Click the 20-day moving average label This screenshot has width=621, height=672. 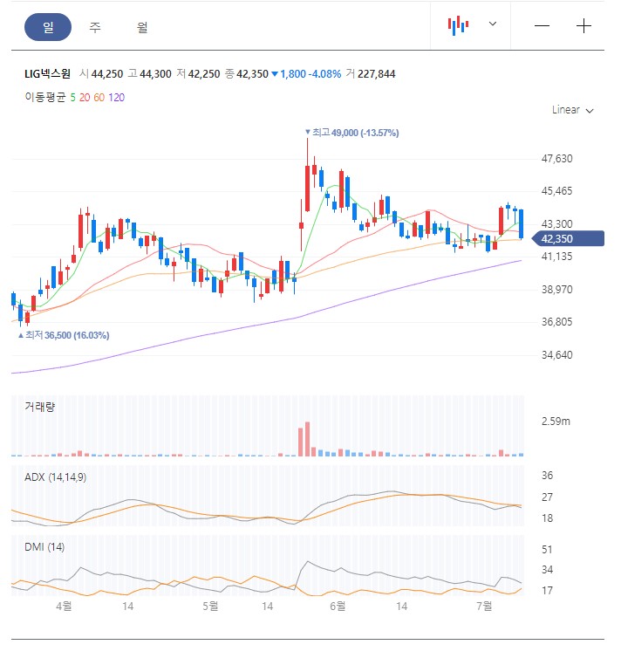coord(85,98)
